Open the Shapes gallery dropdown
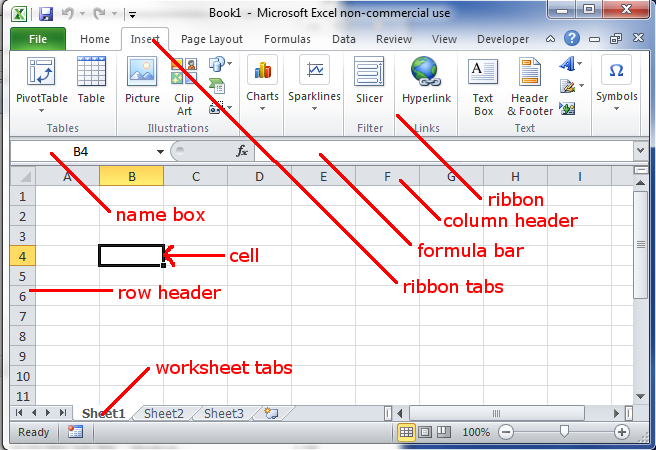The height and width of the screenshot is (450, 656). 220,64
